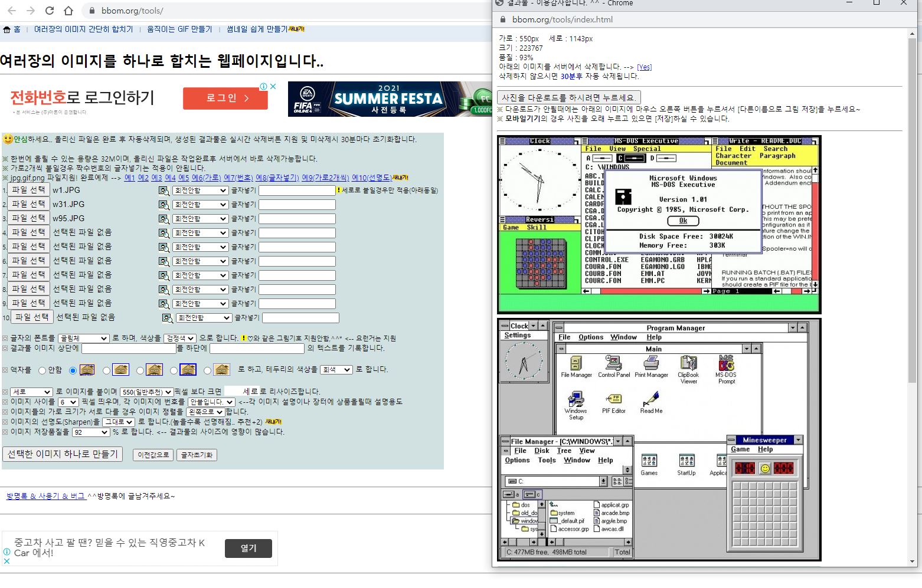Click the ad info icon on login banner
Image resolution: width=922 pixels, height=588 pixels.
[x=264, y=86]
